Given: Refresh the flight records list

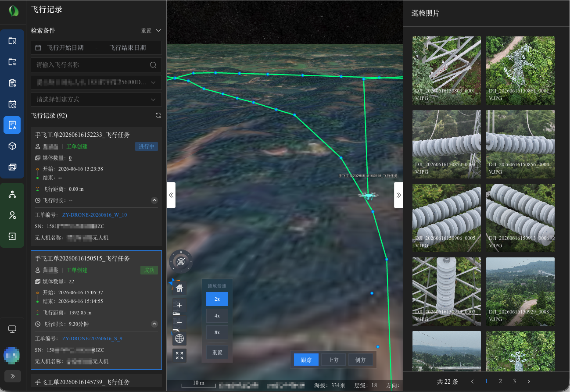Looking at the screenshot, I should click(x=158, y=116).
